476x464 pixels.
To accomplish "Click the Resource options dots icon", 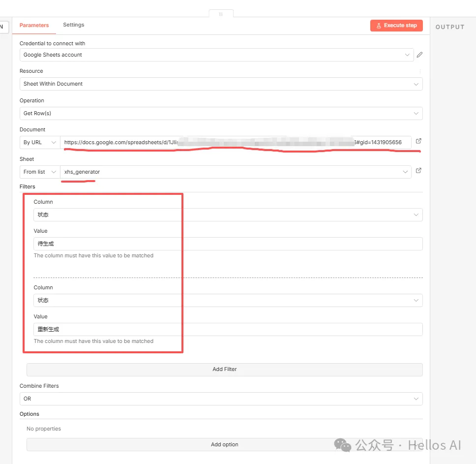I will (x=420, y=71).
